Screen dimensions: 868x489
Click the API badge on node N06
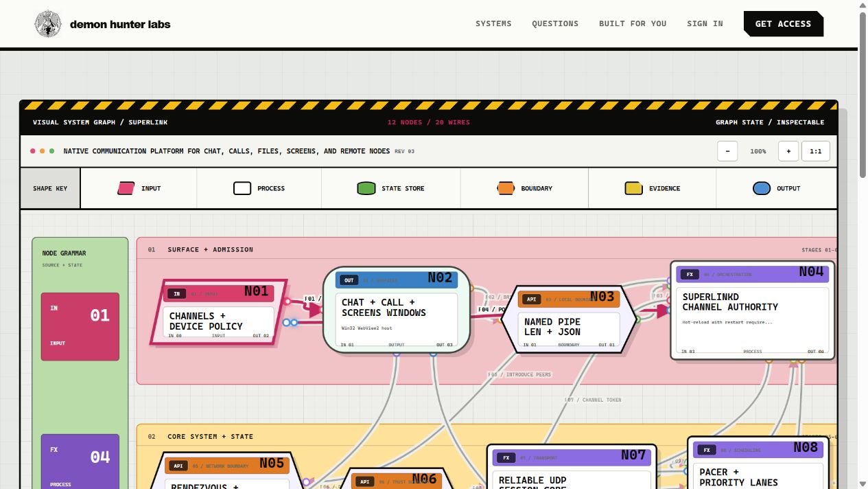366,481
